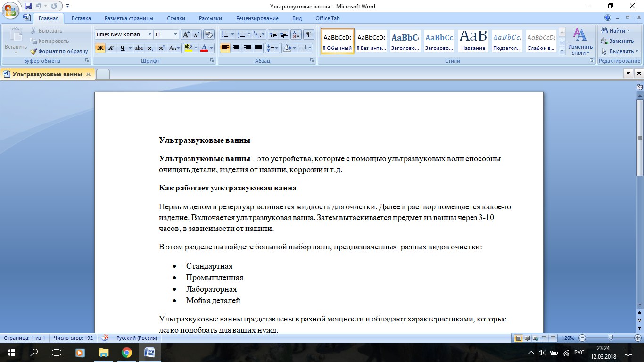Apply the Заголовок 1 style thumbnail
The image size is (644, 362).
[x=405, y=41]
